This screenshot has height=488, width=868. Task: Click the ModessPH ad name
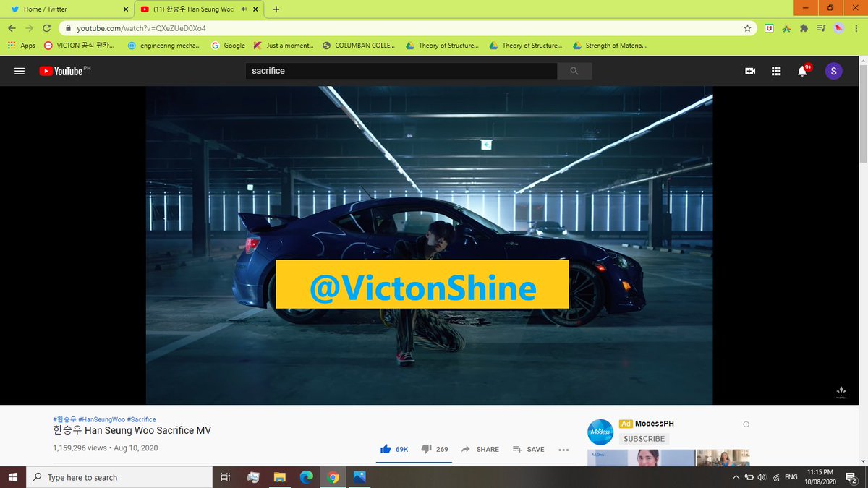coord(654,424)
